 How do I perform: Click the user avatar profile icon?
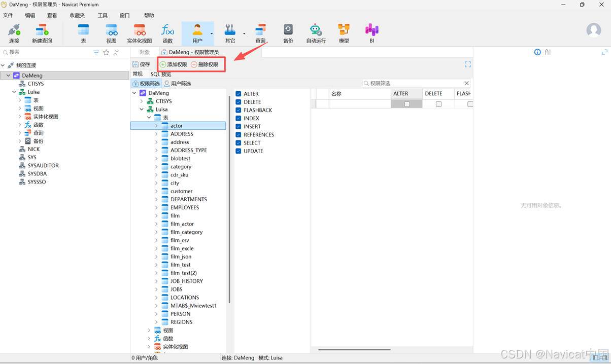click(594, 30)
